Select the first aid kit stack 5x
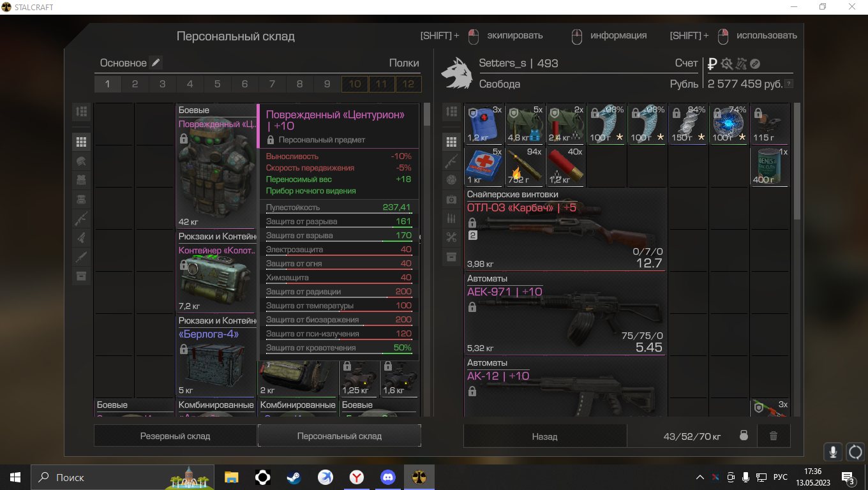 tap(484, 166)
